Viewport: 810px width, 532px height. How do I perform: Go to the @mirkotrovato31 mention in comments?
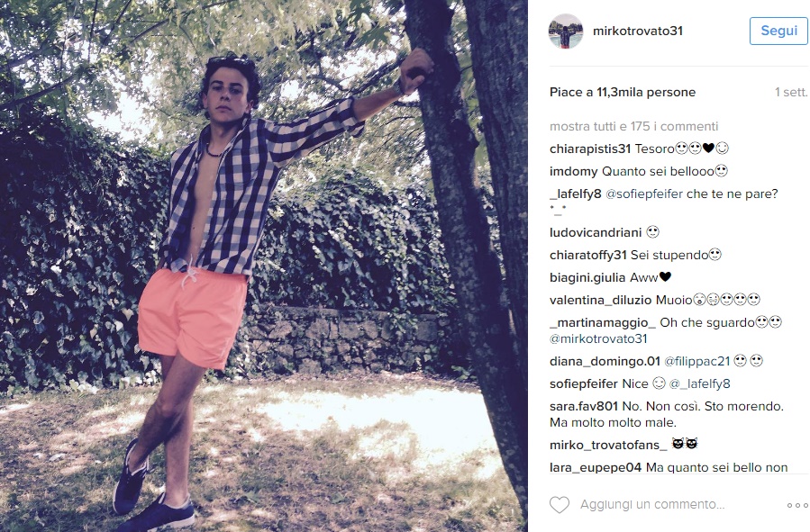point(598,339)
